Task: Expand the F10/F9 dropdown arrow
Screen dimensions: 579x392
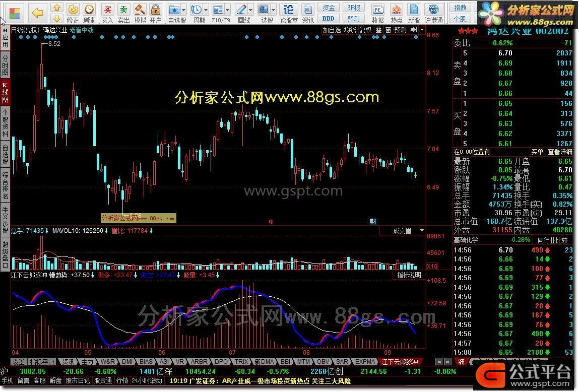Action: [228, 10]
